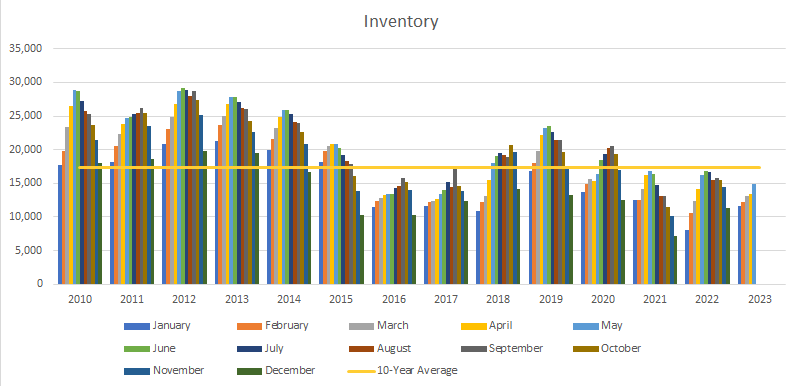This screenshot has height=386, width=799.
Task: Select the October legend color swatch
Action: (x=585, y=349)
